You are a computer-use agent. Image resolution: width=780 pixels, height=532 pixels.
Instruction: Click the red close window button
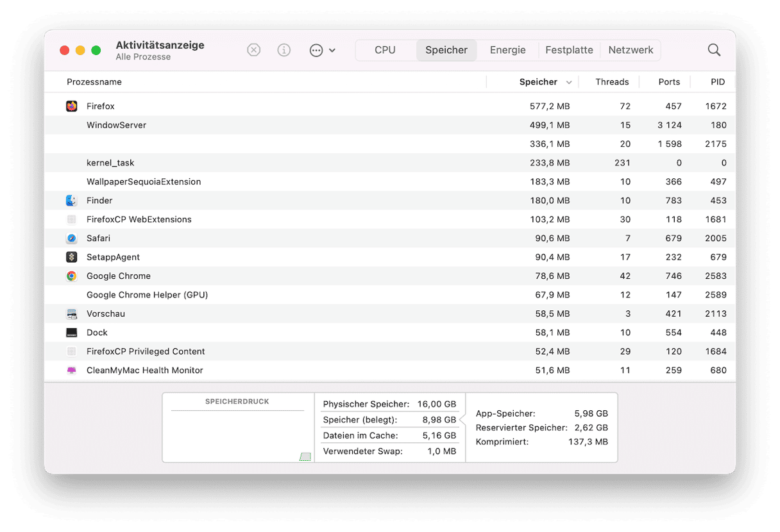(x=64, y=50)
